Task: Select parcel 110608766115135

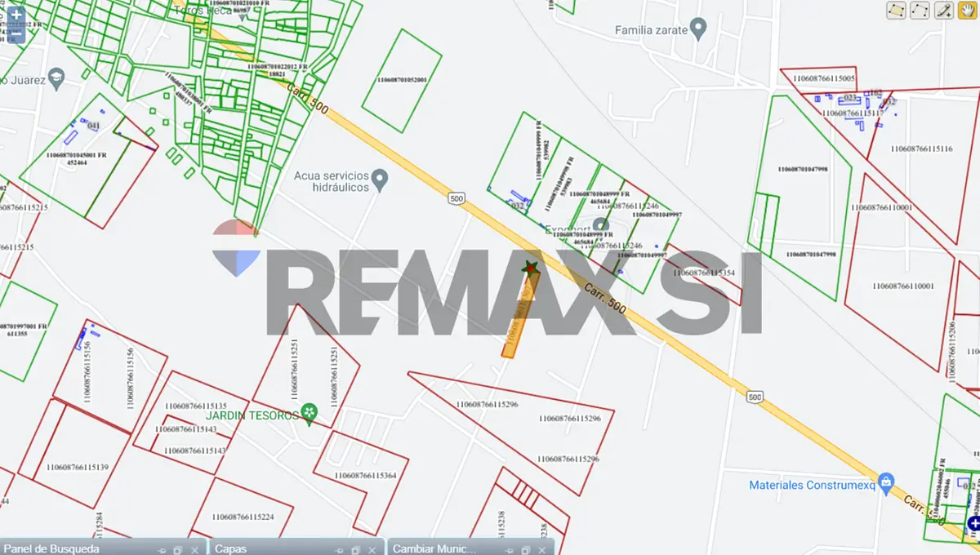Action: click(x=195, y=406)
